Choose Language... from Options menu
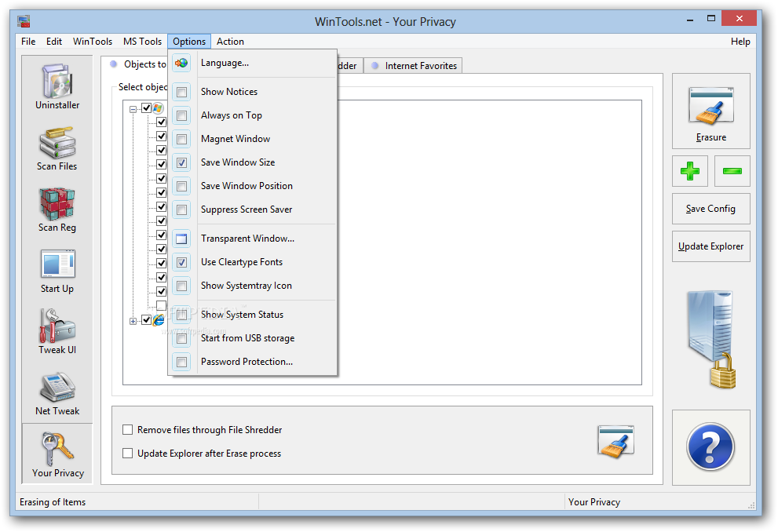Screen dimensions: 778x532 pyautogui.click(x=253, y=63)
